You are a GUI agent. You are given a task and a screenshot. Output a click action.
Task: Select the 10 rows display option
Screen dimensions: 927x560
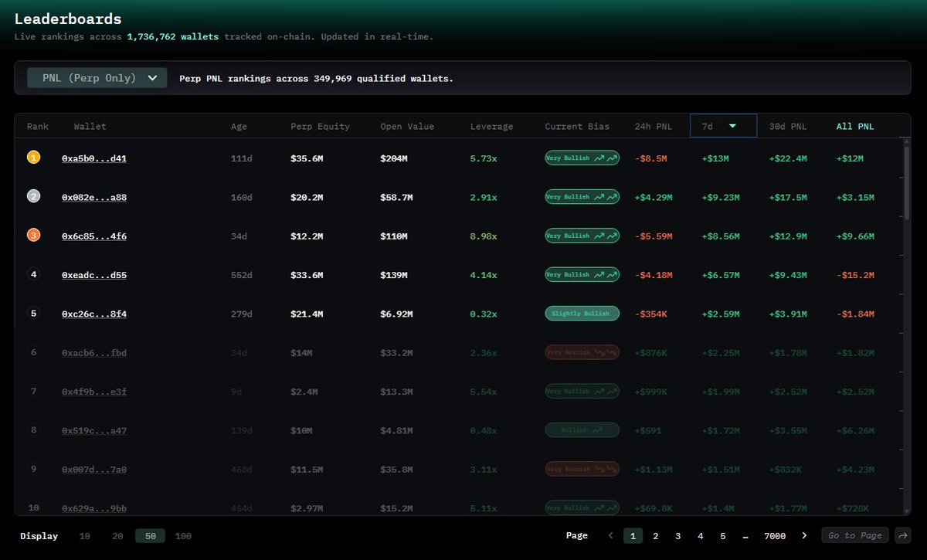(x=84, y=535)
